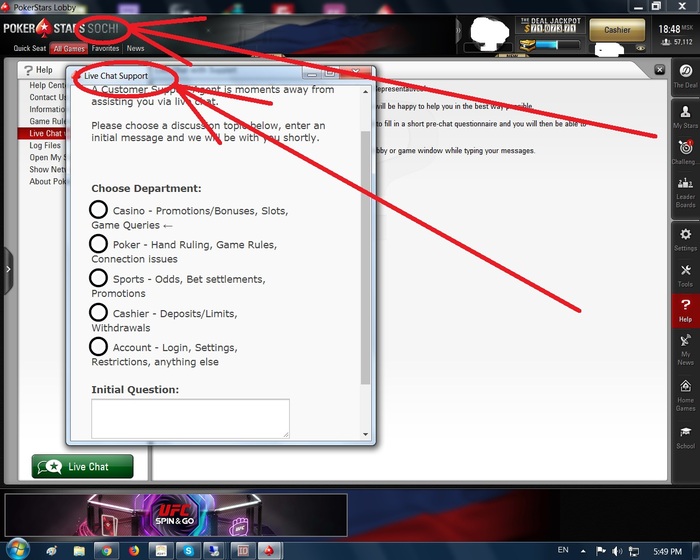This screenshot has height=560, width=700.
Task: Click PokerStars logo in the lobby header
Action: click(x=61, y=29)
